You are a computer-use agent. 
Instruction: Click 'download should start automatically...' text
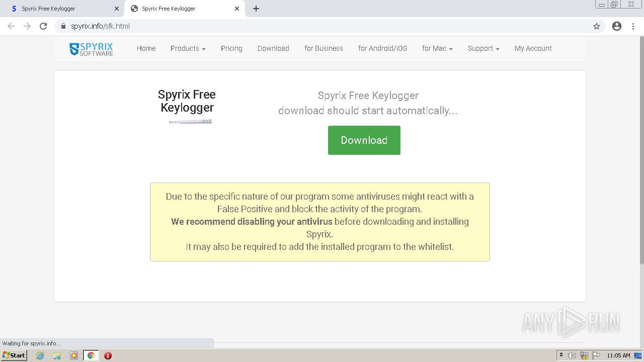[x=368, y=111]
